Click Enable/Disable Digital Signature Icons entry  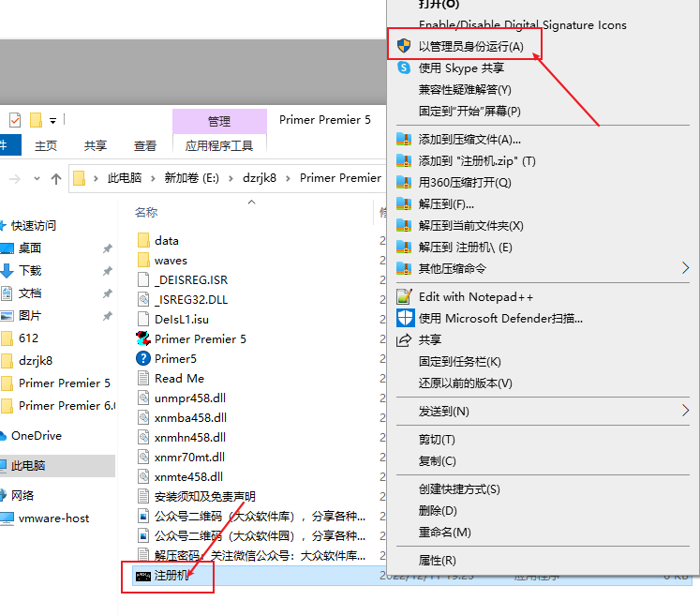[x=522, y=25]
